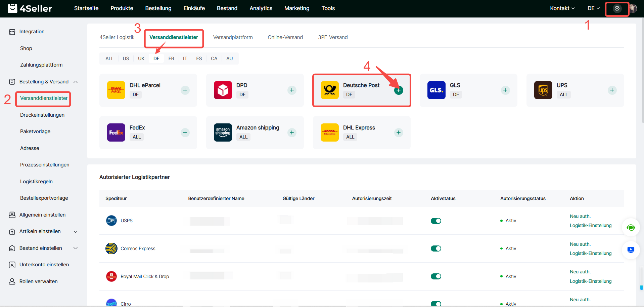Open the Kontakt dropdown menu
Screen dimensions: 644x307
(562, 8)
